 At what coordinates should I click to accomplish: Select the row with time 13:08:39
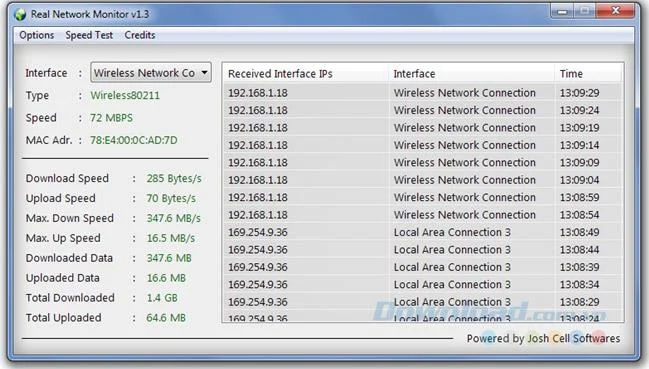[423, 267]
